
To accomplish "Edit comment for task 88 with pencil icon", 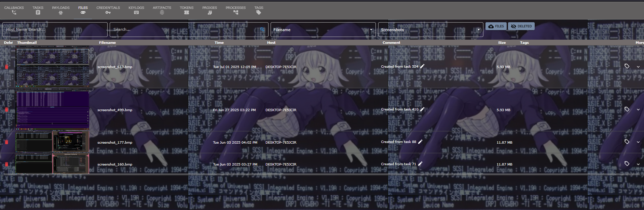I will (420, 142).
